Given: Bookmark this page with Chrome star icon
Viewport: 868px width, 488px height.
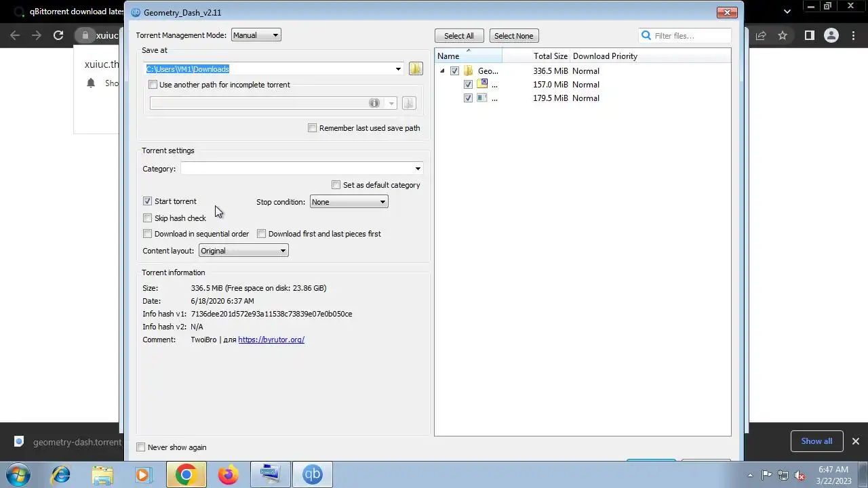Looking at the screenshot, I should [783, 35].
